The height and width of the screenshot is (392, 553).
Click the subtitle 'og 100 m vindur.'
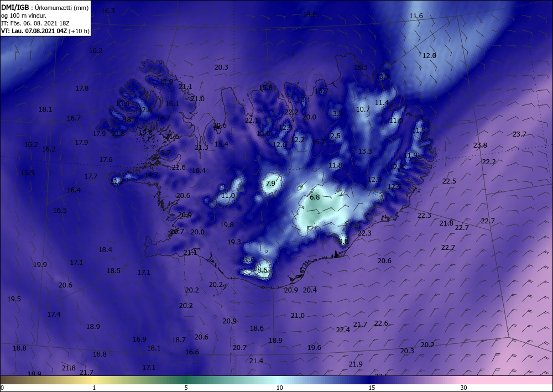point(24,15)
